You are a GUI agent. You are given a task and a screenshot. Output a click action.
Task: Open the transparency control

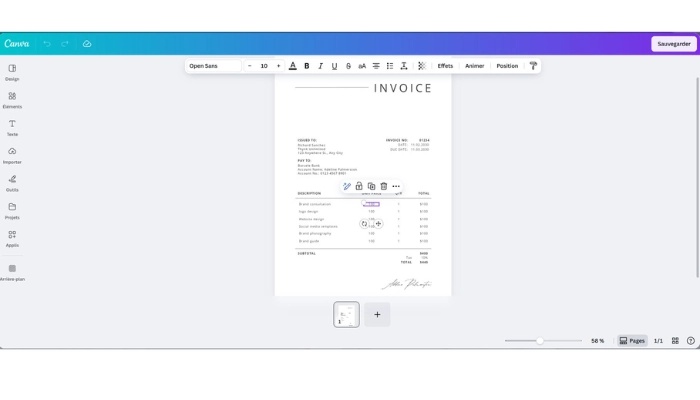click(422, 66)
